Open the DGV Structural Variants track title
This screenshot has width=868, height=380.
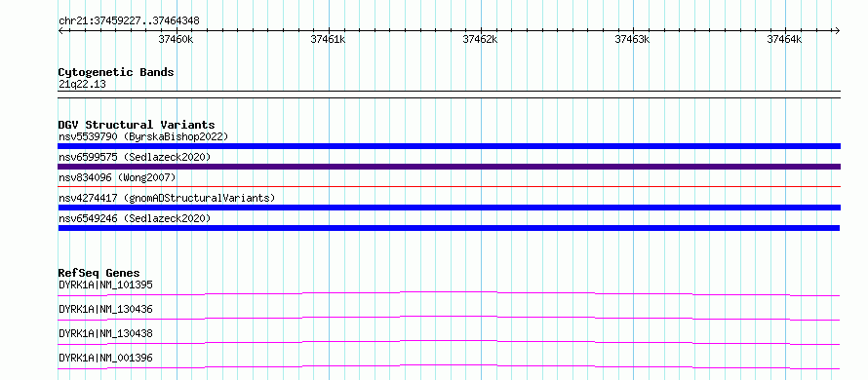click(x=137, y=125)
